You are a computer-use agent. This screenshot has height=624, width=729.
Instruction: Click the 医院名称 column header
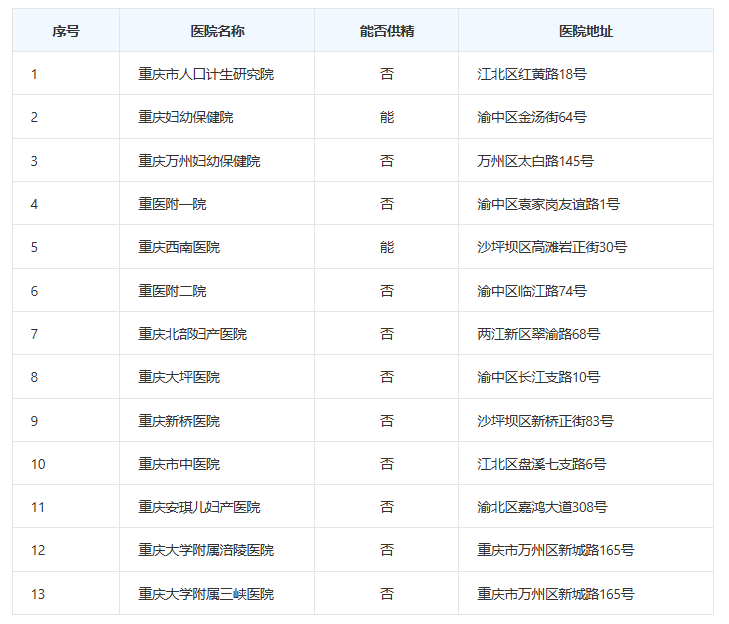point(217,31)
